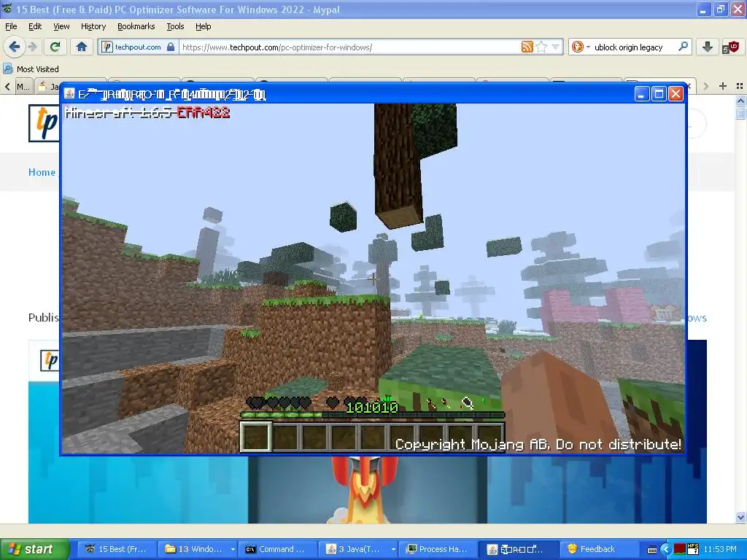Open the Edit menu

coord(35,26)
